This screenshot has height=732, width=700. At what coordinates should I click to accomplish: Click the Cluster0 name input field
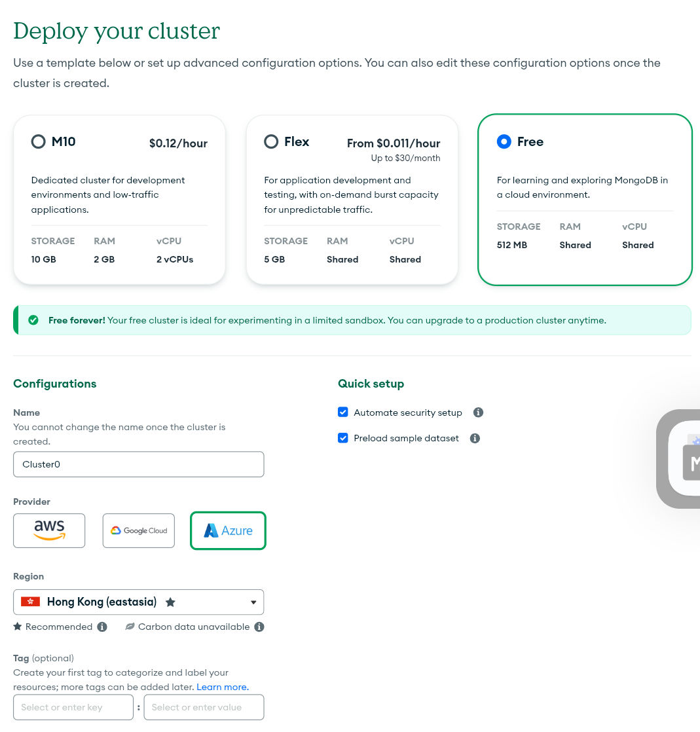138,464
